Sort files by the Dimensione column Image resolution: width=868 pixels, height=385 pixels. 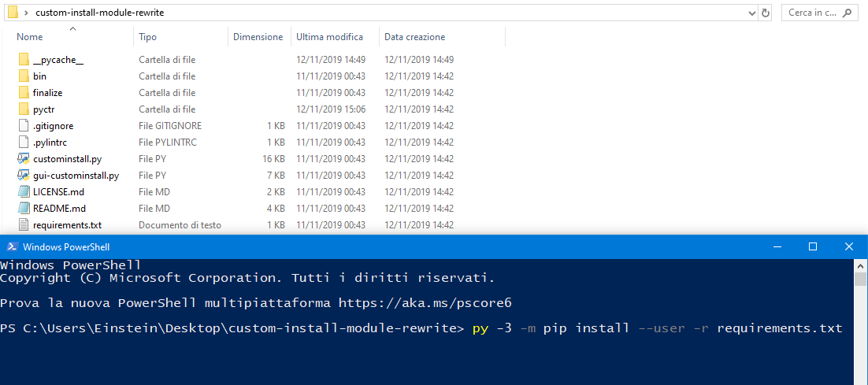click(258, 37)
